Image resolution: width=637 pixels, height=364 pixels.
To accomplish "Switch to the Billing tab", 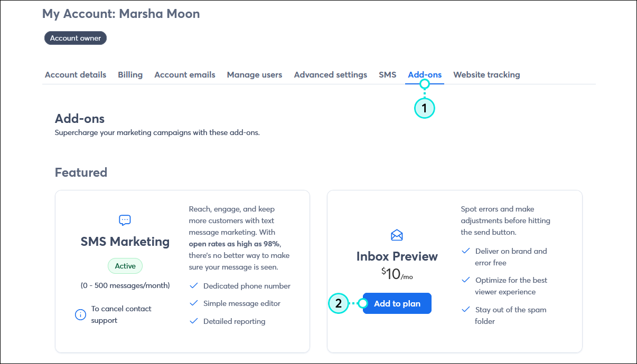I will pos(130,74).
